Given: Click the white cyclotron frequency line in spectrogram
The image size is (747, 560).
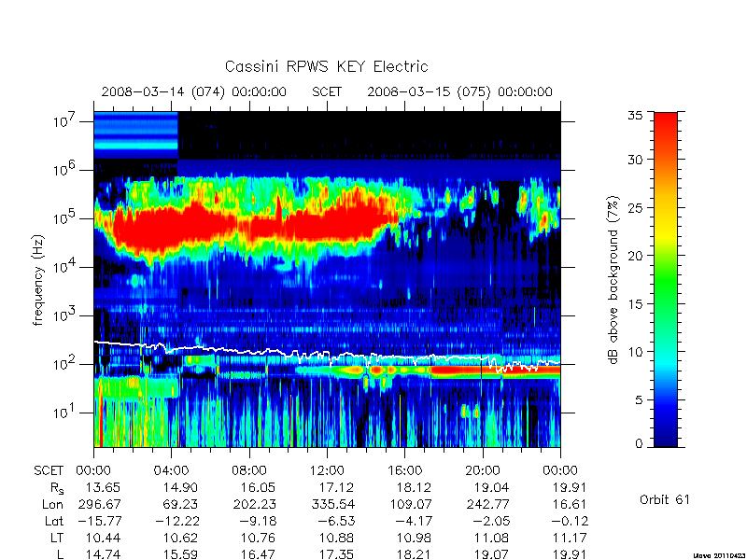Looking at the screenshot, I should [x=327, y=355].
